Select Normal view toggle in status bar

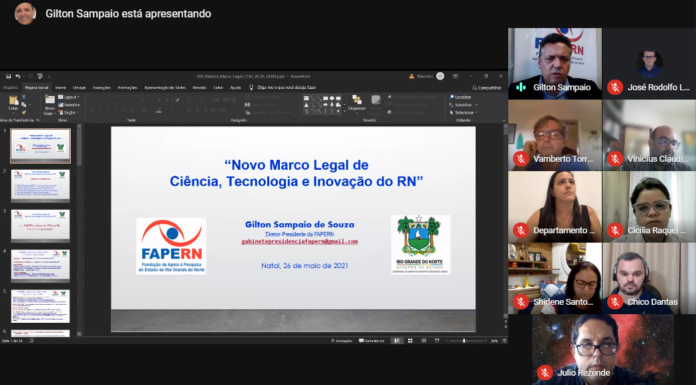pyautogui.click(x=397, y=341)
